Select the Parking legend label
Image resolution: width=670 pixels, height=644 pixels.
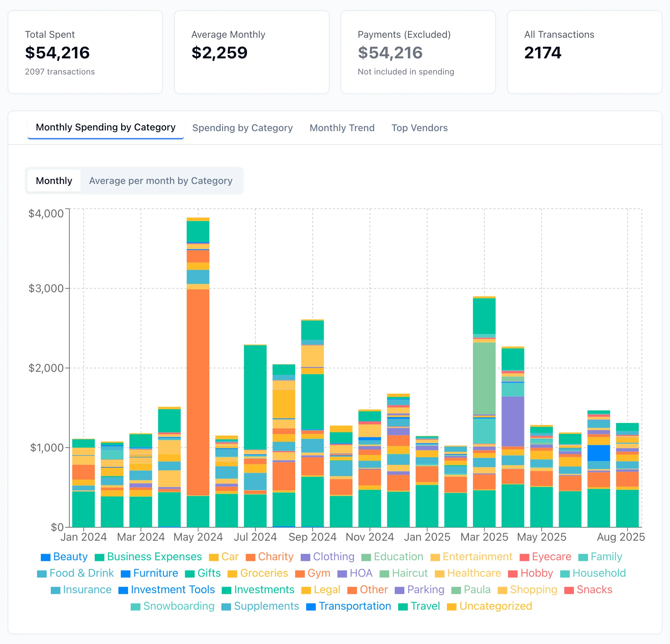[x=426, y=589]
